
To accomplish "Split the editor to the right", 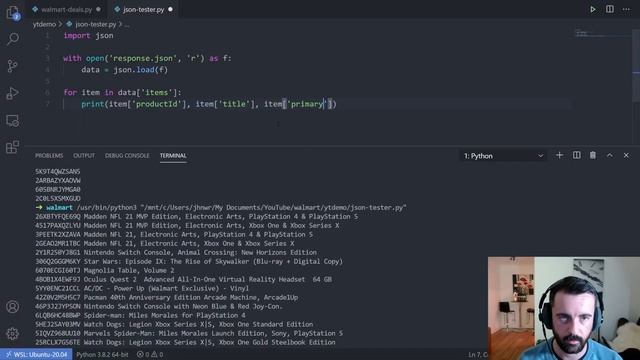I will (x=609, y=9).
